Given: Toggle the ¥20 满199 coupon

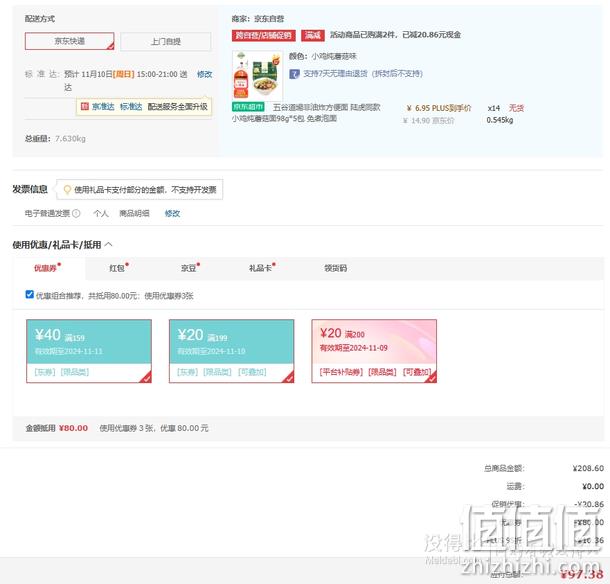Looking at the screenshot, I should pyautogui.click(x=231, y=351).
